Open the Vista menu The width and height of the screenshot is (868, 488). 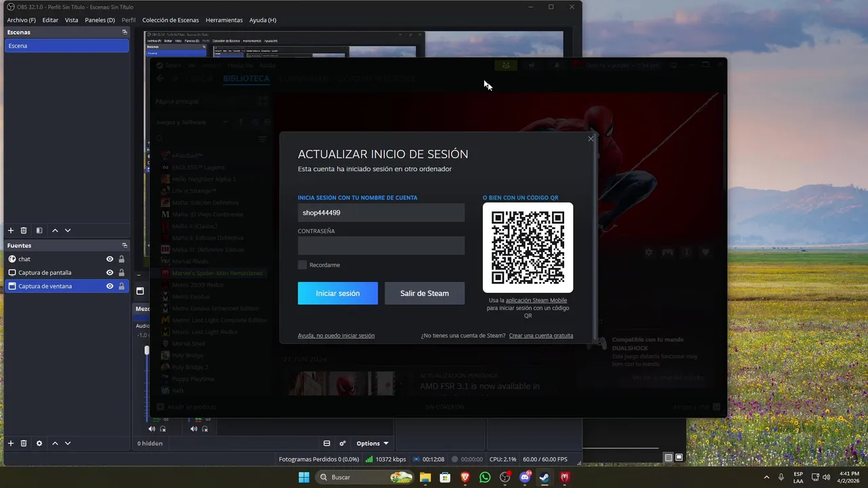pos(71,20)
